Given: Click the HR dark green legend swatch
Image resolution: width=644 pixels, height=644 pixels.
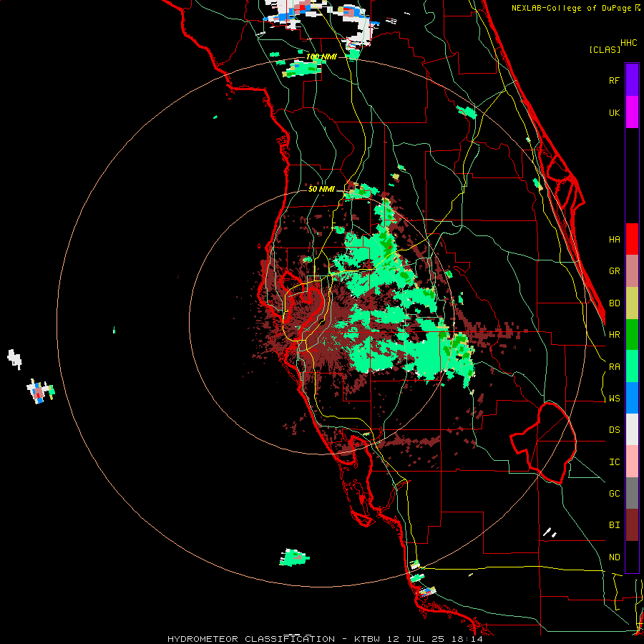Looking at the screenshot, I should click(632, 335).
